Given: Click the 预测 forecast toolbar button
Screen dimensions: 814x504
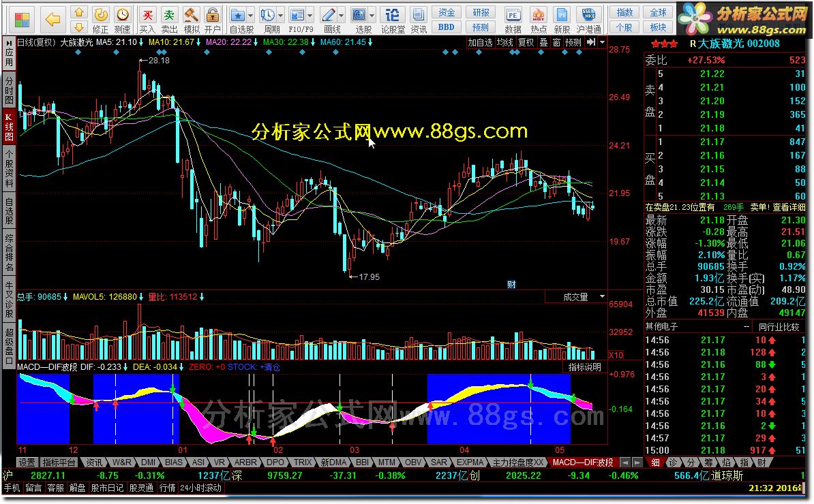Looking at the screenshot, I should click(481, 27).
